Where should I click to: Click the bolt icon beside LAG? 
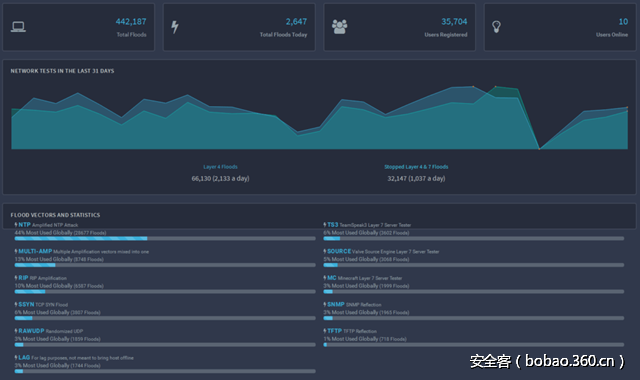click(16, 357)
